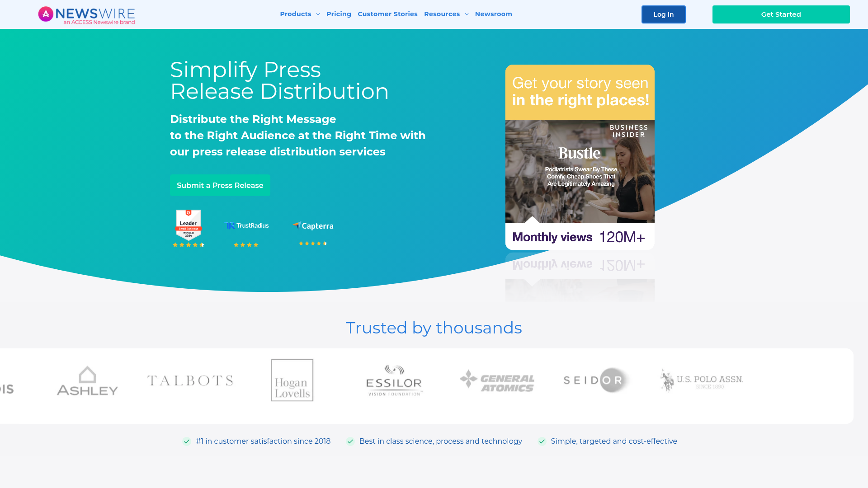Click 'Simplify Press Release Distribution' headline
This screenshot has width=868, height=488.
(279, 80)
